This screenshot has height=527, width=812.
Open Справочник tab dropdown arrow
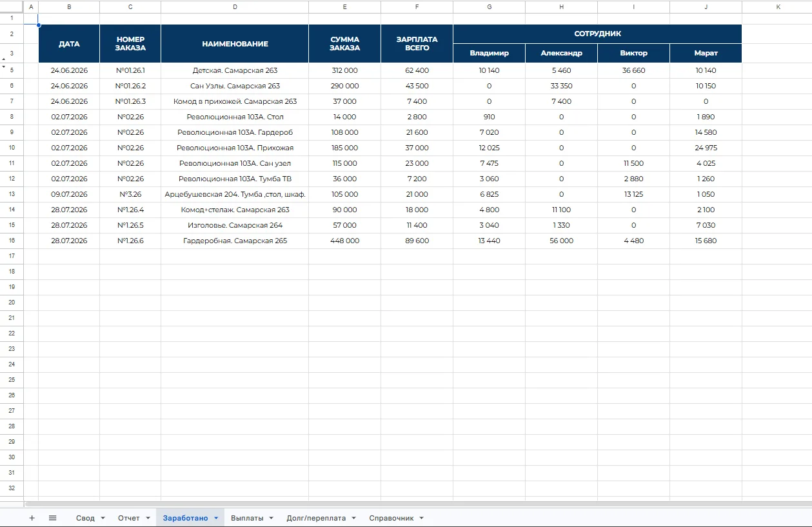(x=422, y=518)
